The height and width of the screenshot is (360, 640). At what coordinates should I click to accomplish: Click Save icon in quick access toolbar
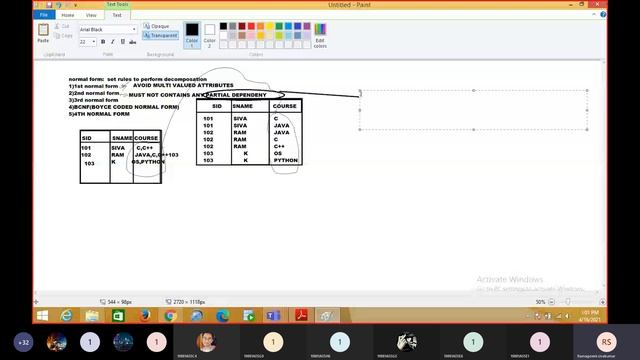pos(49,5)
